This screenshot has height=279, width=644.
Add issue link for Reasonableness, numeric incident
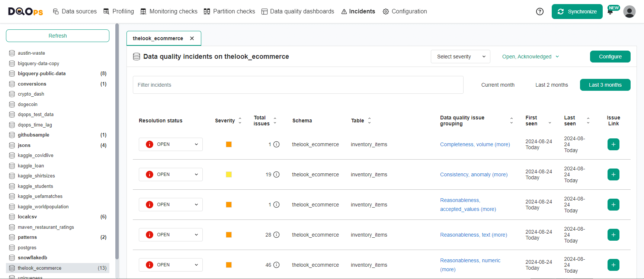[613, 265]
